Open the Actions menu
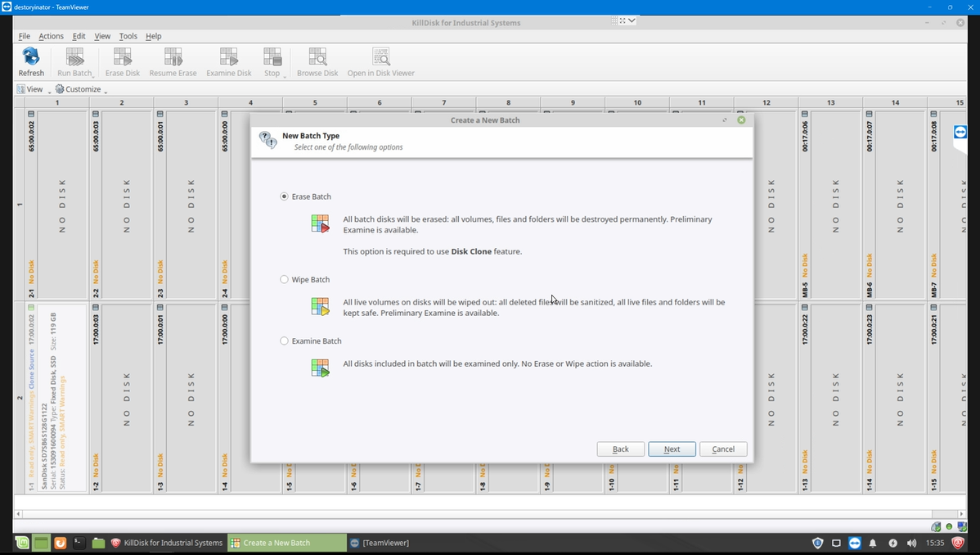980x555 pixels. (51, 36)
